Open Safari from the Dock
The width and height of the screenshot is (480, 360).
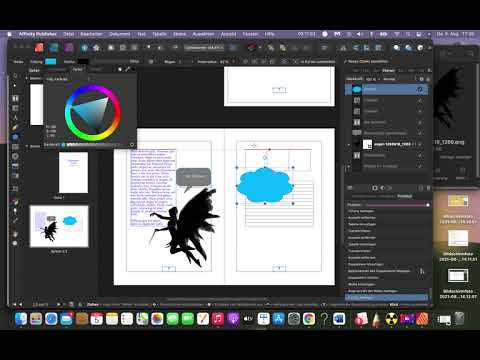[x=51, y=319]
